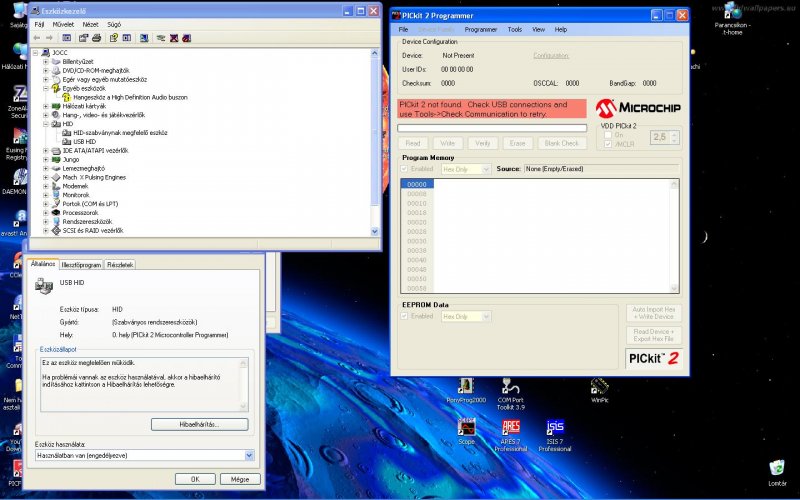This screenshot has height=500, width=800.
Task: Click the Processzorok category icon
Action: pos(56,213)
